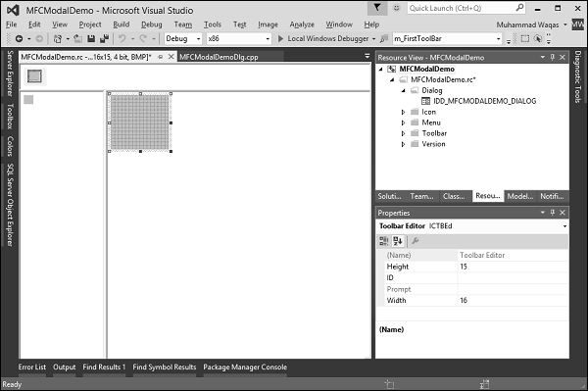Click the Navigate Forward arrow icon
The image size is (588, 391).
[39, 38]
